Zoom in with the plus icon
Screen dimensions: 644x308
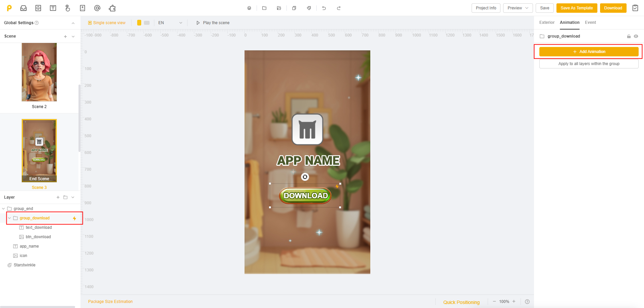[514, 301]
